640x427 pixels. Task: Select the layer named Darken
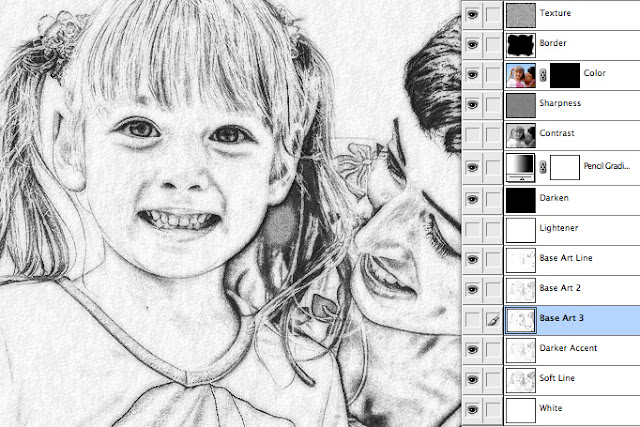coord(554,198)
